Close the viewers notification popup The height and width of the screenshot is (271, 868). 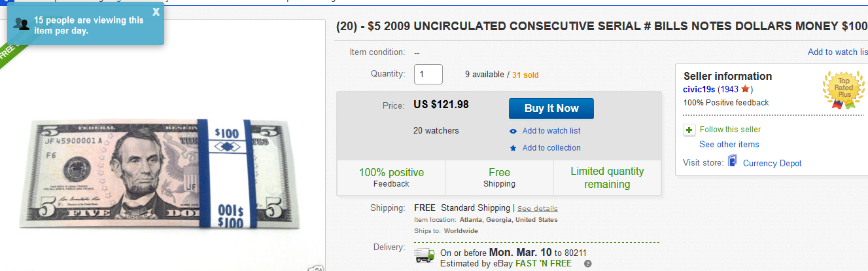pyautogui.click(x=156, y=12)
